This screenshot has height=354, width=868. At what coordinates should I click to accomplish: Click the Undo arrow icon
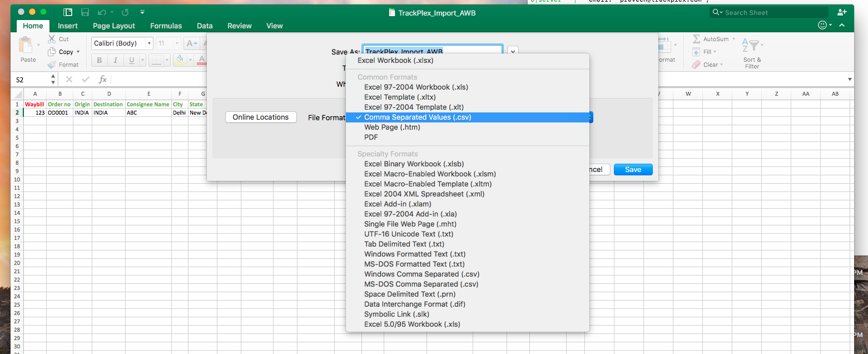102,12
